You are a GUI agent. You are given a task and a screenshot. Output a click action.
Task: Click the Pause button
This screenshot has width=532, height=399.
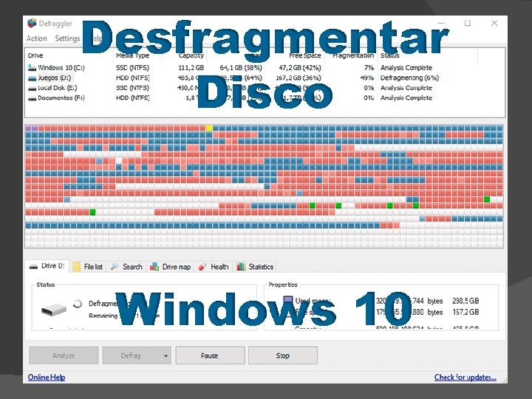pyautogui.click(x=210, y=355)
